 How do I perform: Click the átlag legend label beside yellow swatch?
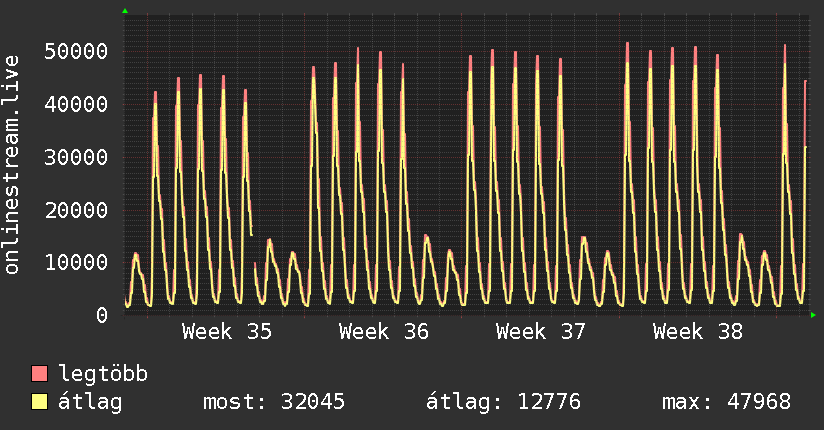point(90,402)
